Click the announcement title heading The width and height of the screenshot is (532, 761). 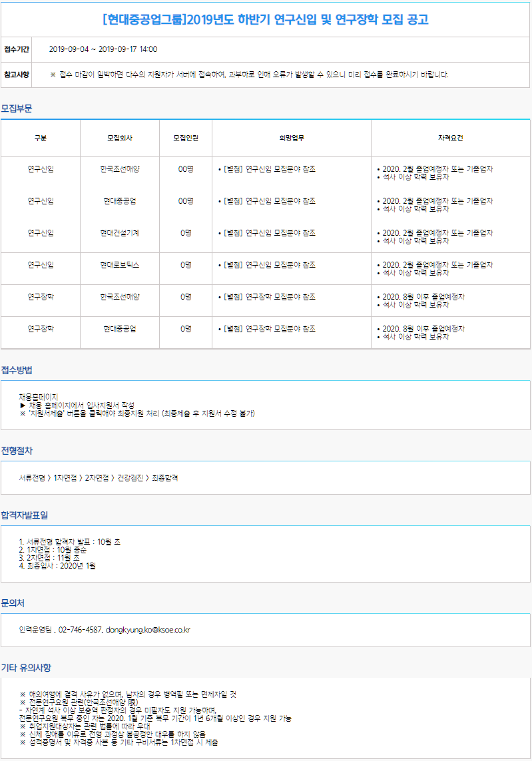(x=266, y=20)
